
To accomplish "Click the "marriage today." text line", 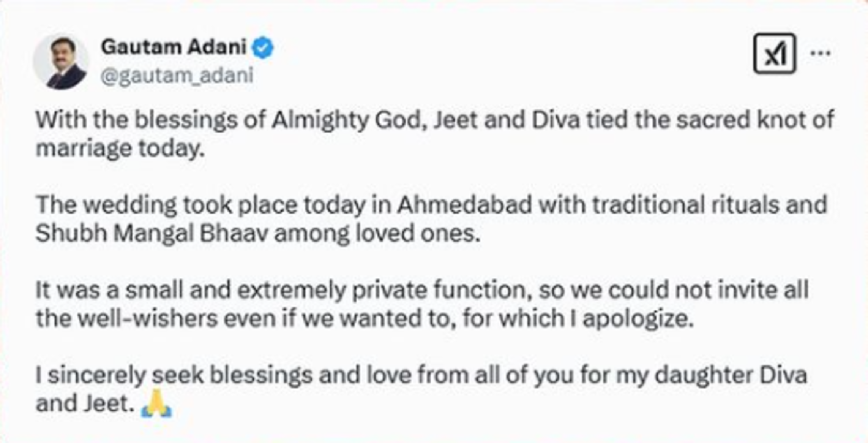I will (x=120, y=148).
